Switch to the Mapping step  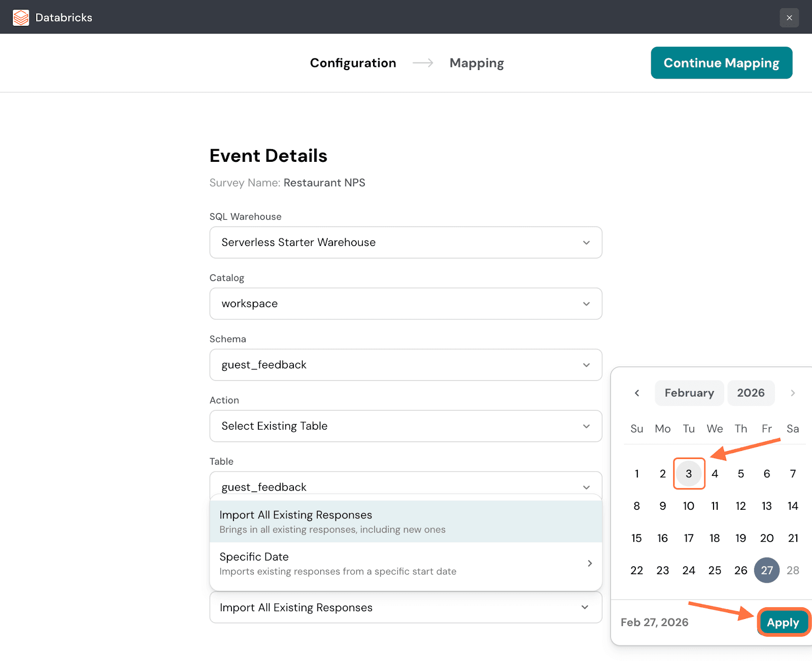(477, 63)
